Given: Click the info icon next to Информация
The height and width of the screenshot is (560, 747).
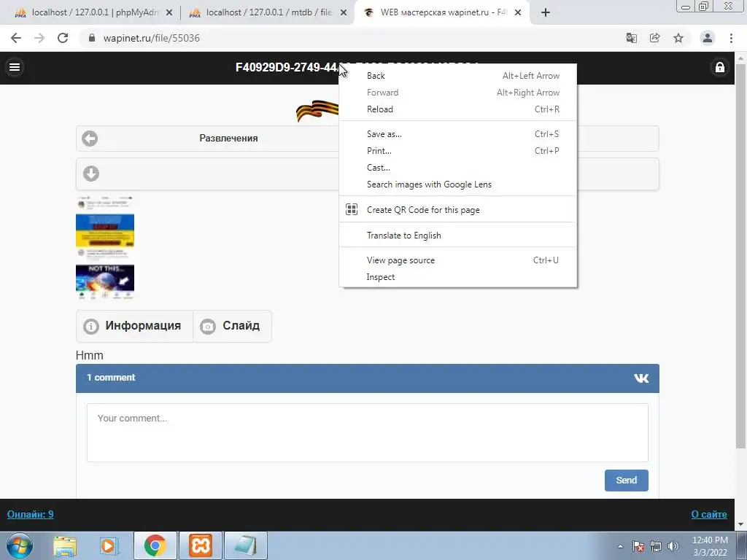Looking at the screenshot, I should click(x=91, y=326).
